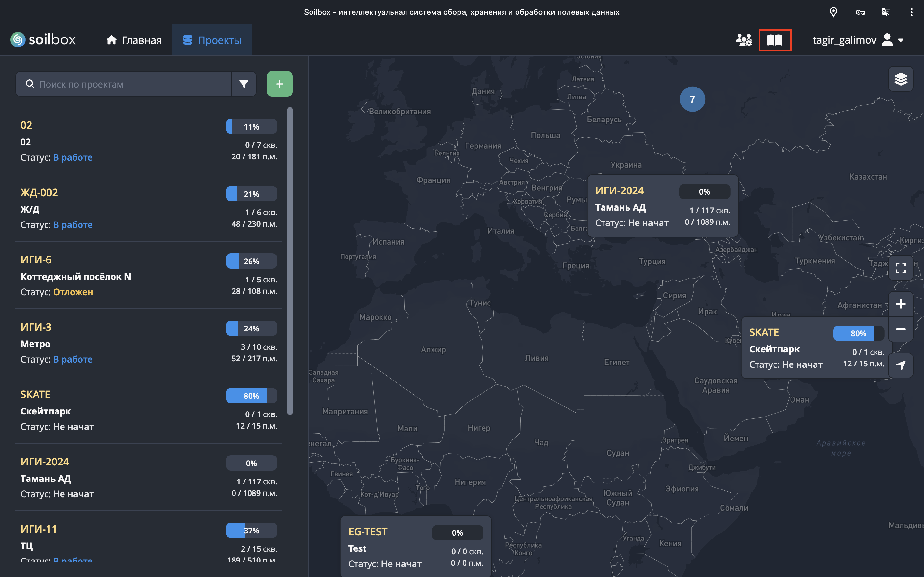
Task: Open the user management group icon
Action: pyautogui.click(x=743, y=40)
